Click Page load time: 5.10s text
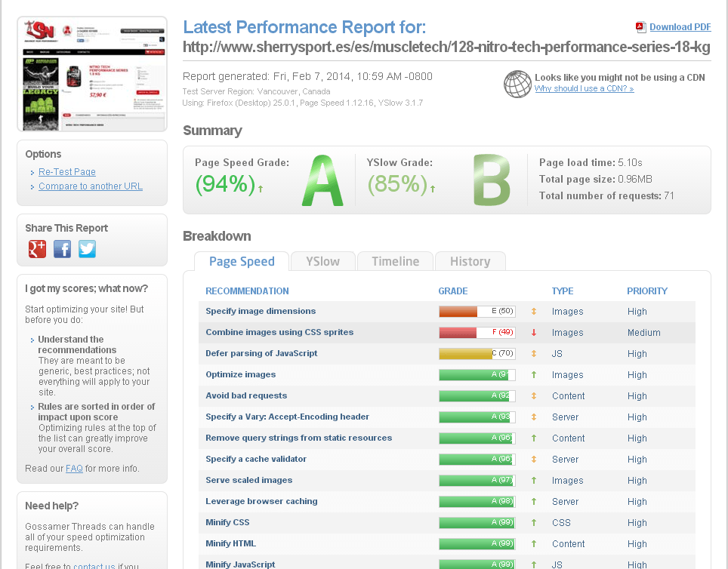Viewport: 728px width, 569px height. click(x=591, y=162)
